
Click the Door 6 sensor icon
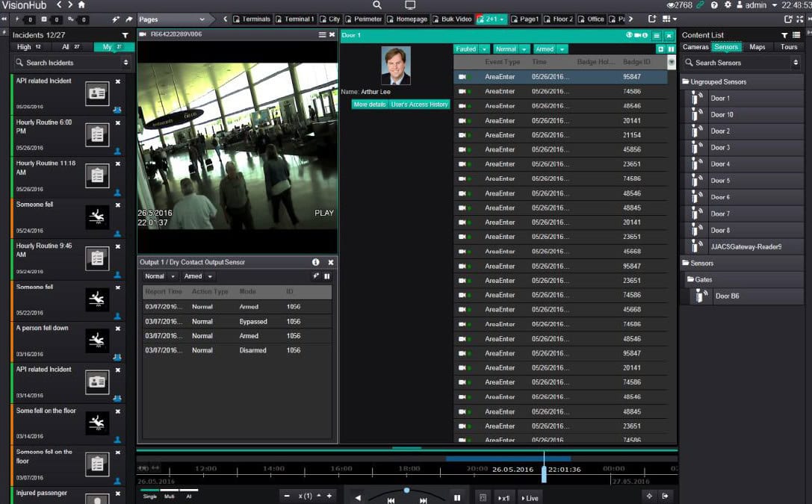click(697, 197)
